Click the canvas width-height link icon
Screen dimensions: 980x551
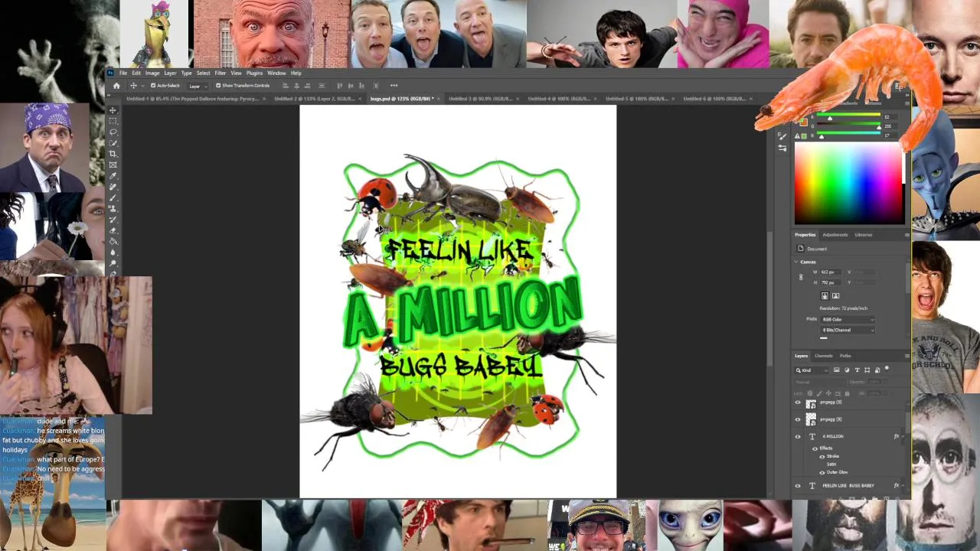point(801,277)
